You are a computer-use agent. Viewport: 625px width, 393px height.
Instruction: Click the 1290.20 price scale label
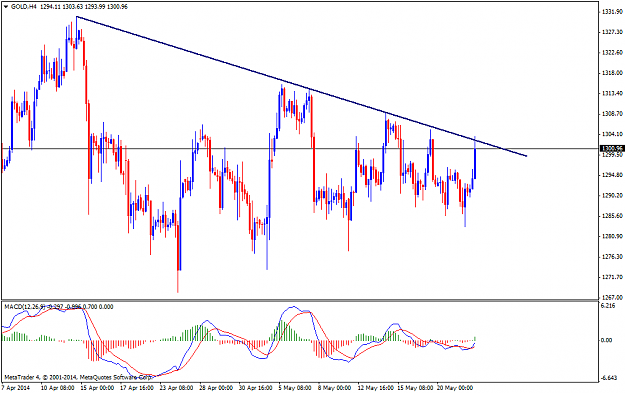613,195
